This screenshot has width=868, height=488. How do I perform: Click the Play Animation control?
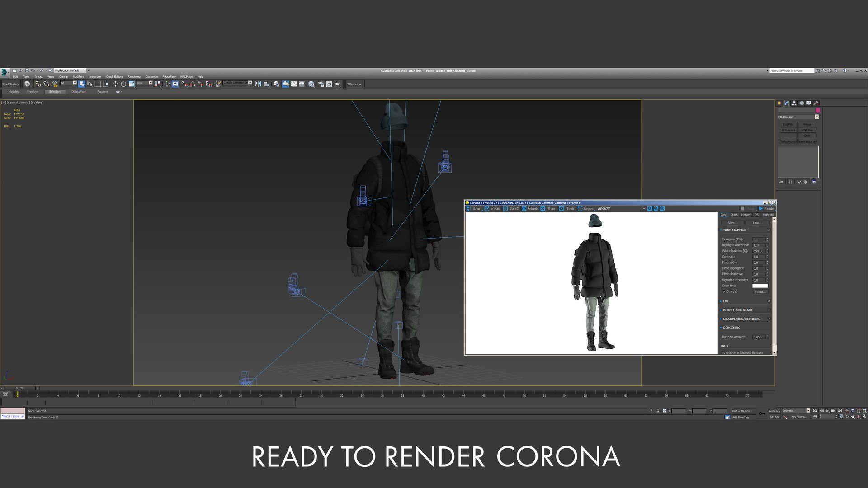click(x=827, y=411)
